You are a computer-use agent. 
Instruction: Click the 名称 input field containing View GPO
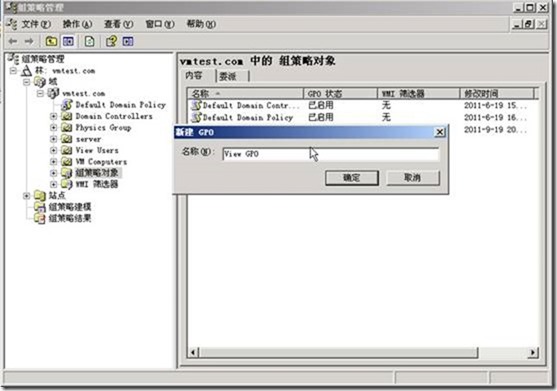330,154
